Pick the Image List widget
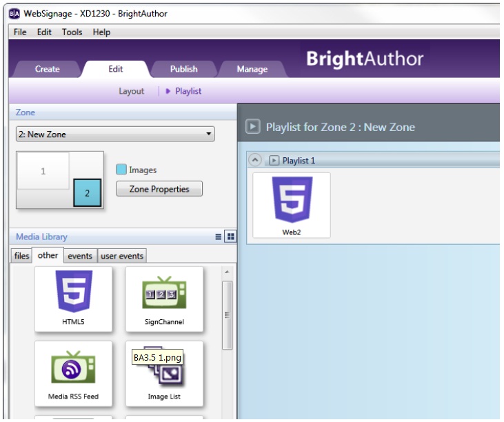This screenshot has width=504, height=422. point(164,372)
